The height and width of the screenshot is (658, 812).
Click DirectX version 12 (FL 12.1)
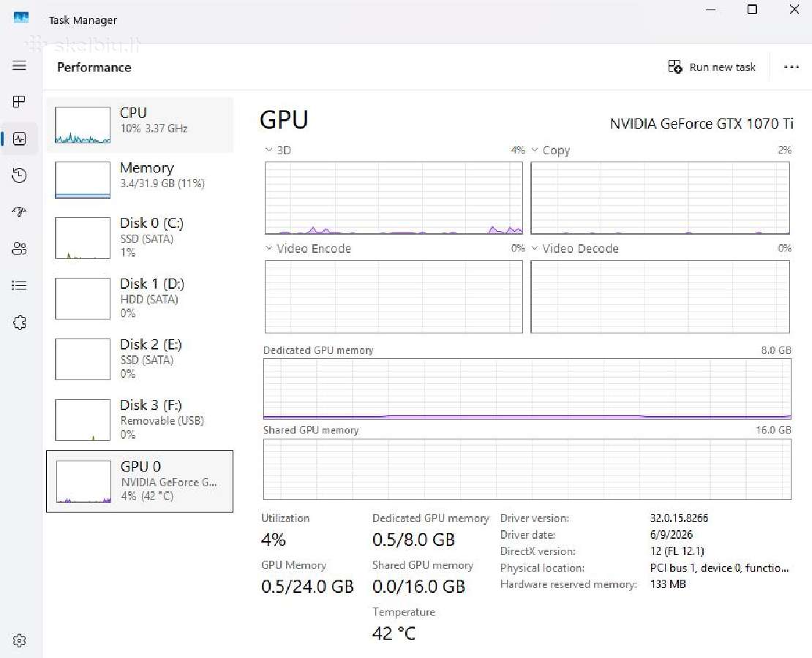pos(677,551)
